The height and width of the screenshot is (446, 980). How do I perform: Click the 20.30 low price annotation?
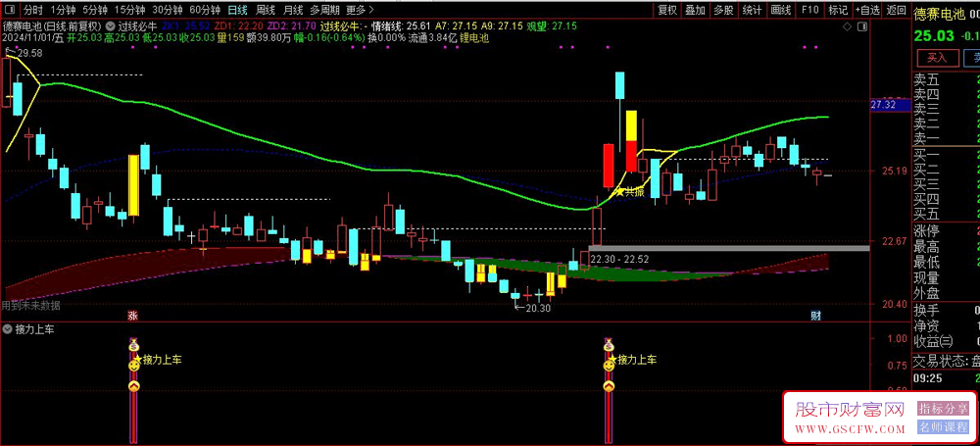click(537, 308)
